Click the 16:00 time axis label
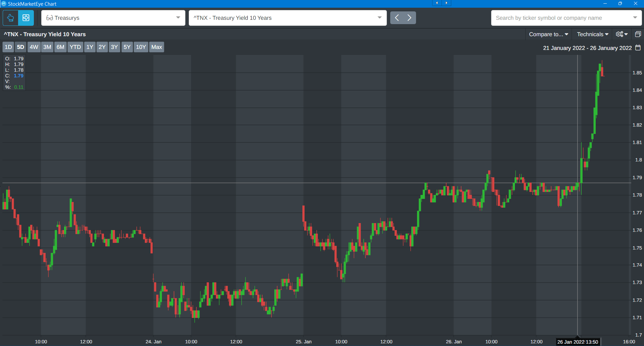Screen dimensions: 644x346 point(629,342)
